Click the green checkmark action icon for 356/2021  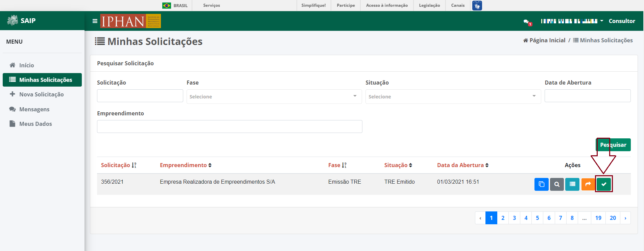[604, 184]
